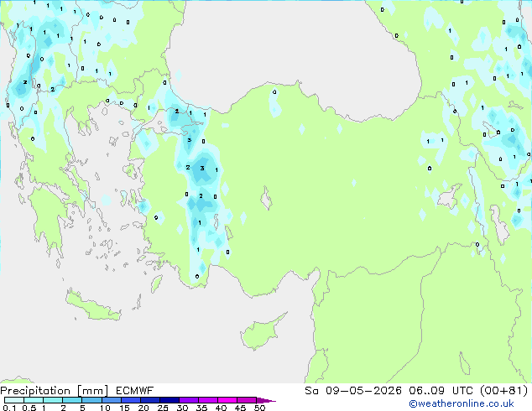Click the 'Precipitation [mm]' title text

(x=55, y=391)
